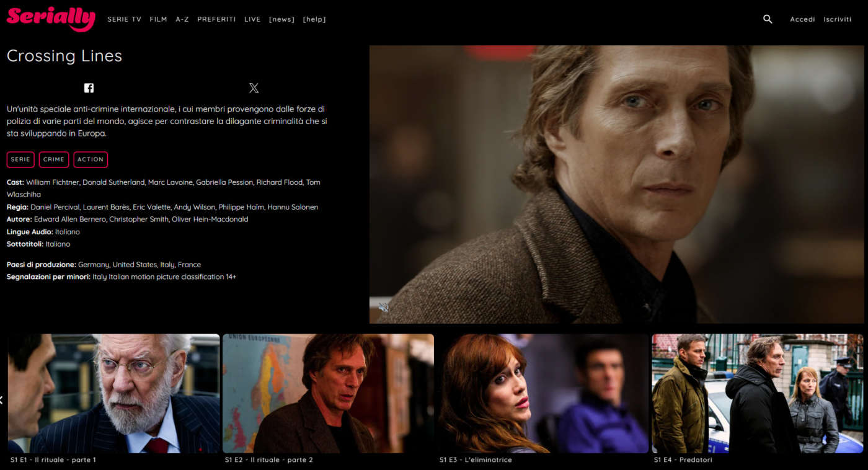Image resolution: width=868 pixels, height=470 pixels.
Task: Click the "Crossing Lines" page title
Action: click(64, 56)
